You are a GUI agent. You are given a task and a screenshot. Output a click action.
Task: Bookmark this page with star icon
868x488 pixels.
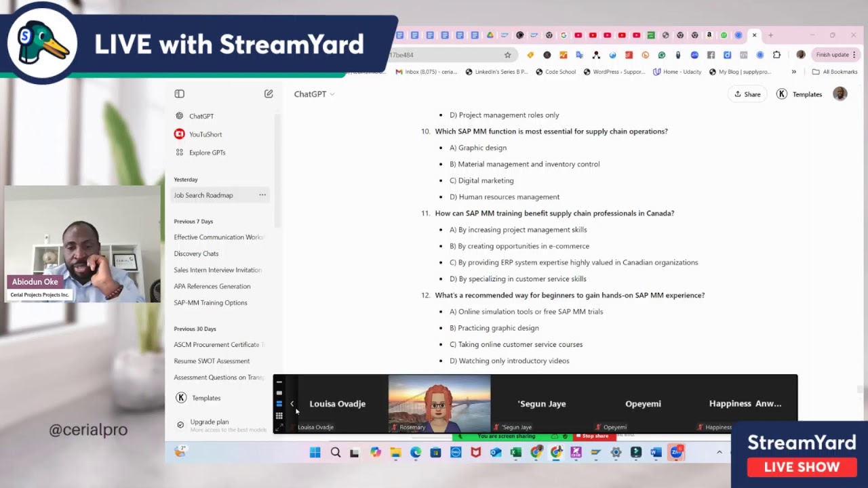(x=507, y=55)
